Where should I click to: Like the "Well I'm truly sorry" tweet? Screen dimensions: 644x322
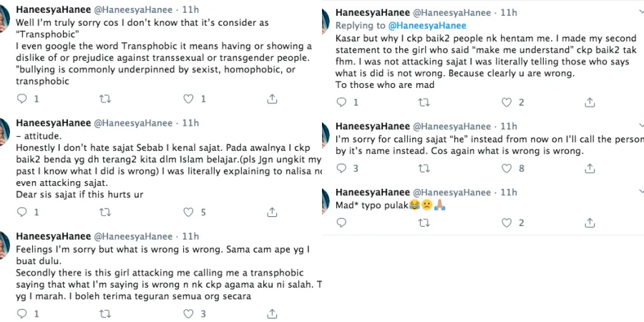click(190, 99)
